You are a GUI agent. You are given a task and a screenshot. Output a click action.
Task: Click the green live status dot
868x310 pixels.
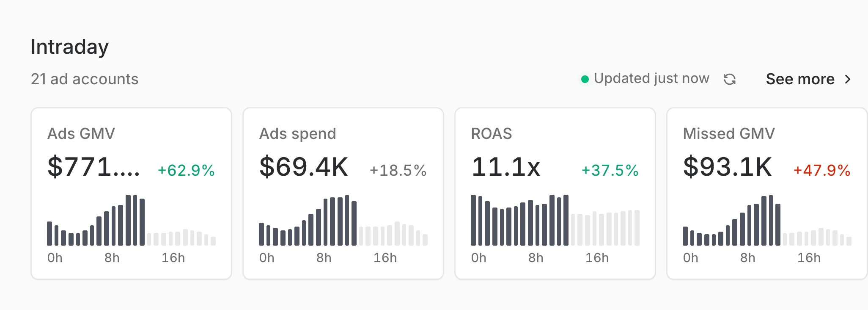coord(585,79)
